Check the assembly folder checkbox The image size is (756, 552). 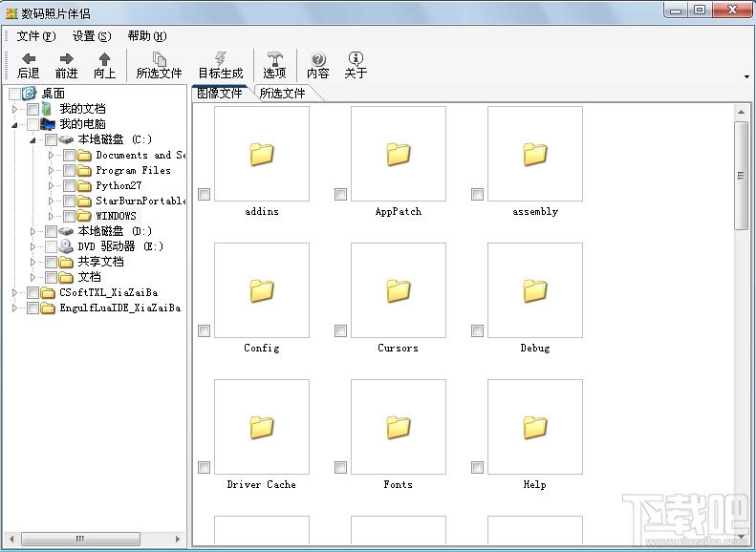(x=477, y=194)
